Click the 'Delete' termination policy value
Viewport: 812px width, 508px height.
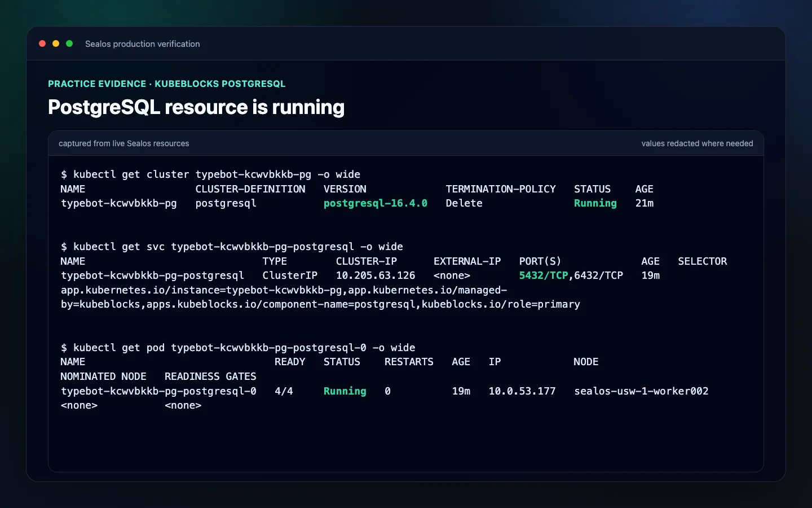click(x=464, y=203)
